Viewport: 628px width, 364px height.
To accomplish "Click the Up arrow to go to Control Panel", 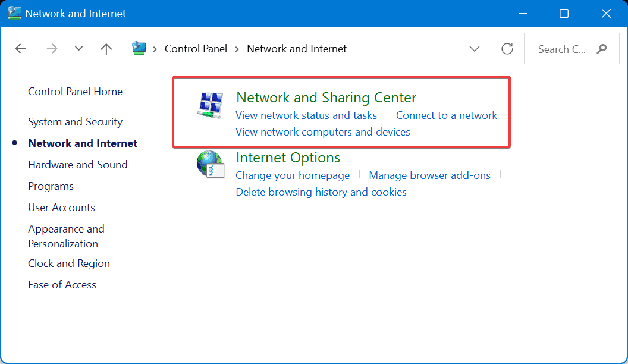I will click(x=106, y=49).
